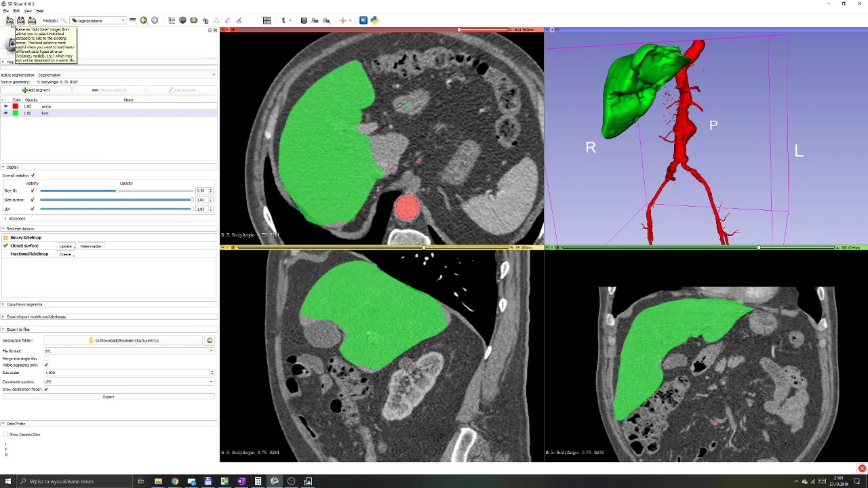868x488 pixels.
Task: Click the red error indicator icon bottom-right
Action: (x=862, y=468)
